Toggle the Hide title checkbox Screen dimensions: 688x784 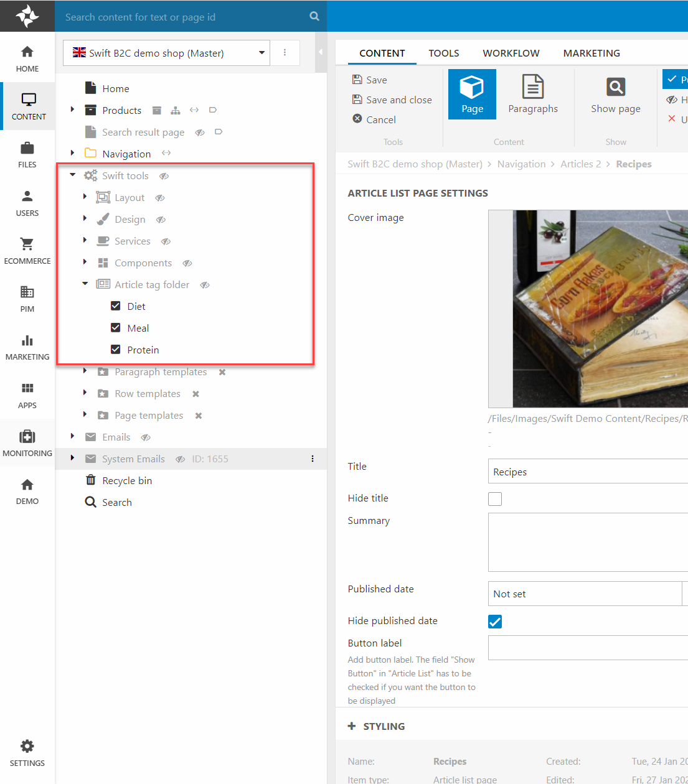coord(495,499)
